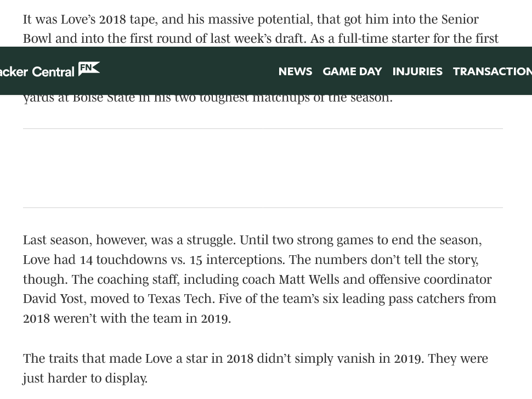Click the horizontal divider below the ad space
The image size is (532, 399).
pyautogui.click(x=263, y=207)
